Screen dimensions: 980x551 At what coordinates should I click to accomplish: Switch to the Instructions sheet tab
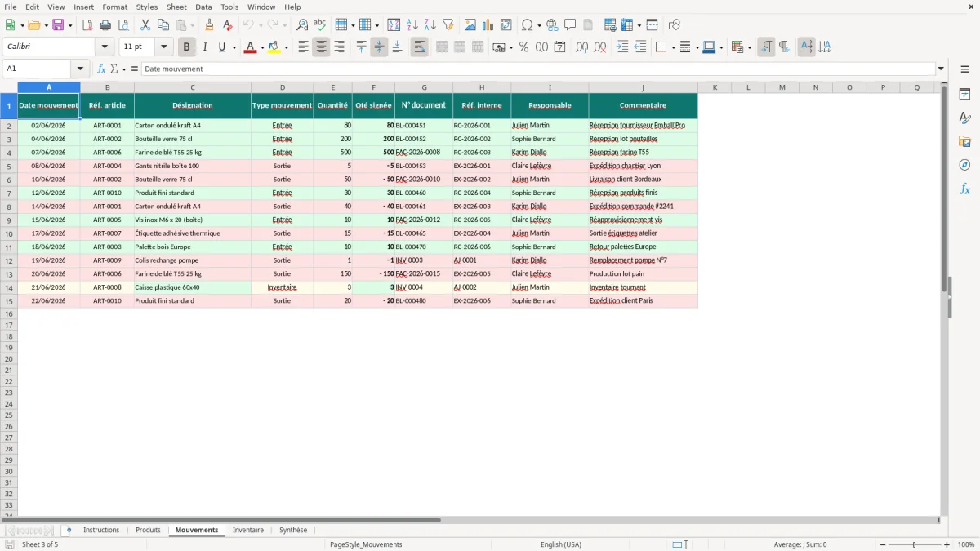pyautogui.click(x=101, y=531)
